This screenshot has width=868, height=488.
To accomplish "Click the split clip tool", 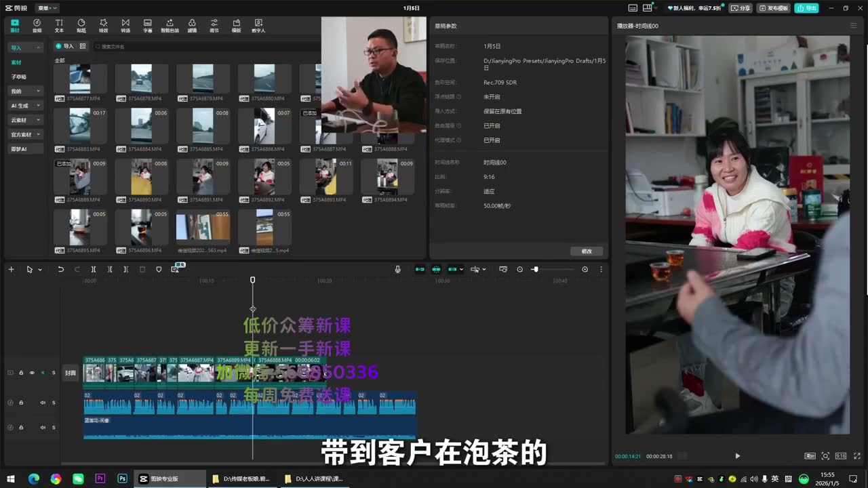I will pyautogui.click(x=94, y=269).
